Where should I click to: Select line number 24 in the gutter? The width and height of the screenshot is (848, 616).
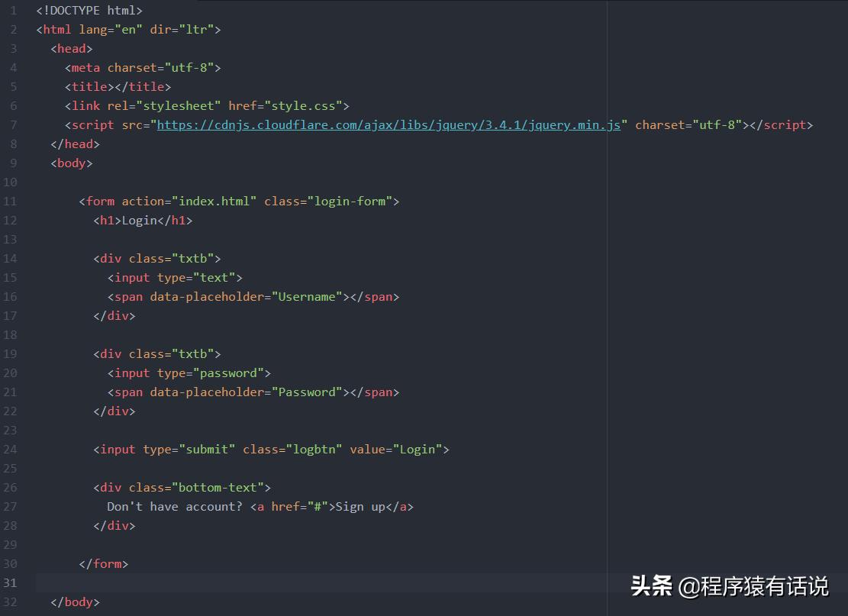[x=11, y=449]
